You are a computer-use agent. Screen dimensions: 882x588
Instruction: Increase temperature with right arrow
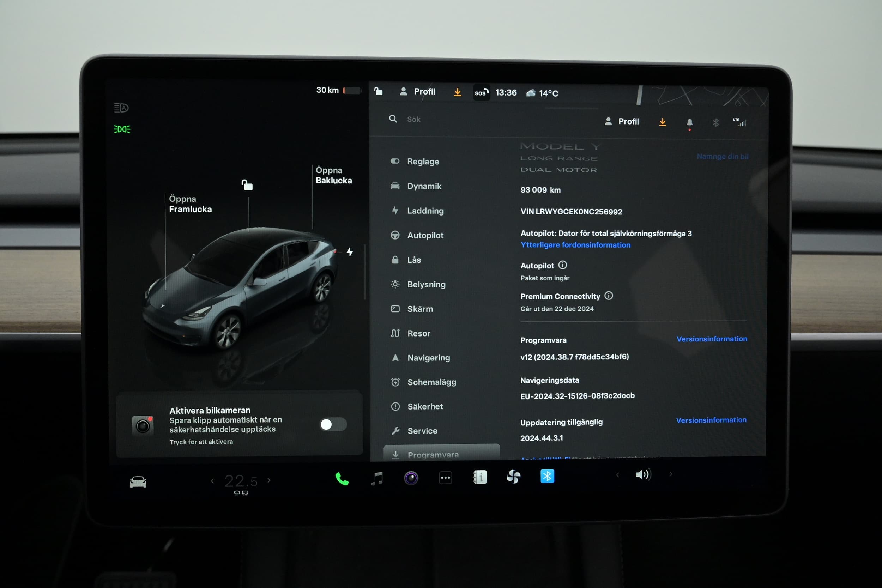click(x=269, y=480)
